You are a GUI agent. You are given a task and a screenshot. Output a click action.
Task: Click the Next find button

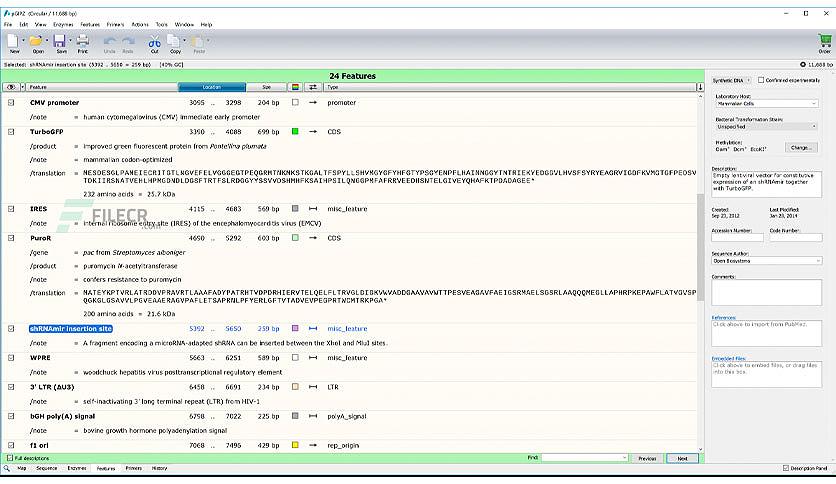coord(682,458)
